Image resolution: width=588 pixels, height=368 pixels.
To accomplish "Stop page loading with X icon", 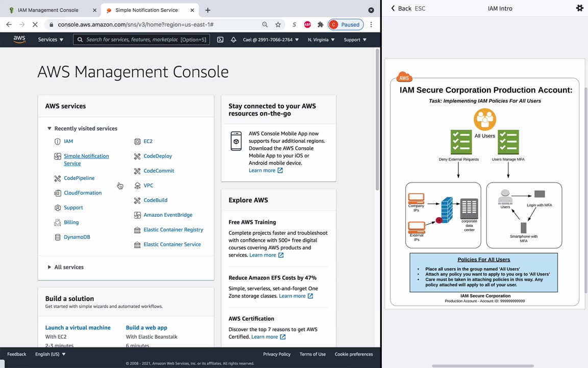I will pyautogui.click(x=35, y=25).
